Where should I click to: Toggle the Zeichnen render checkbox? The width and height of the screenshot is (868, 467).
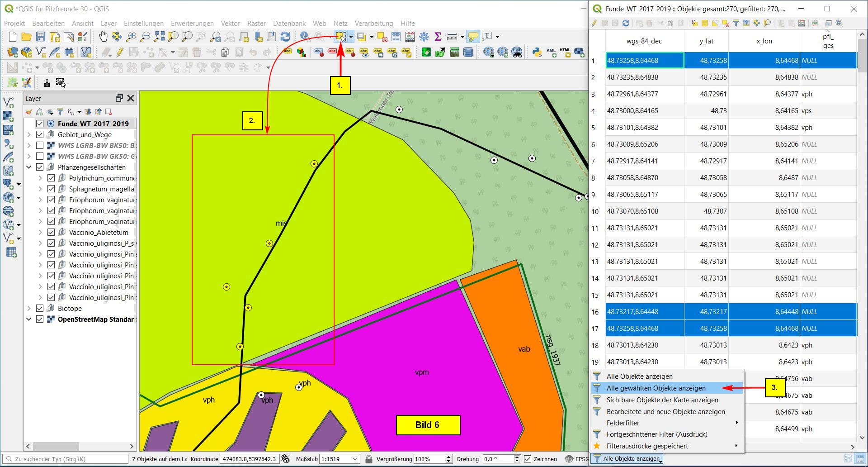[x=528, y=459]
